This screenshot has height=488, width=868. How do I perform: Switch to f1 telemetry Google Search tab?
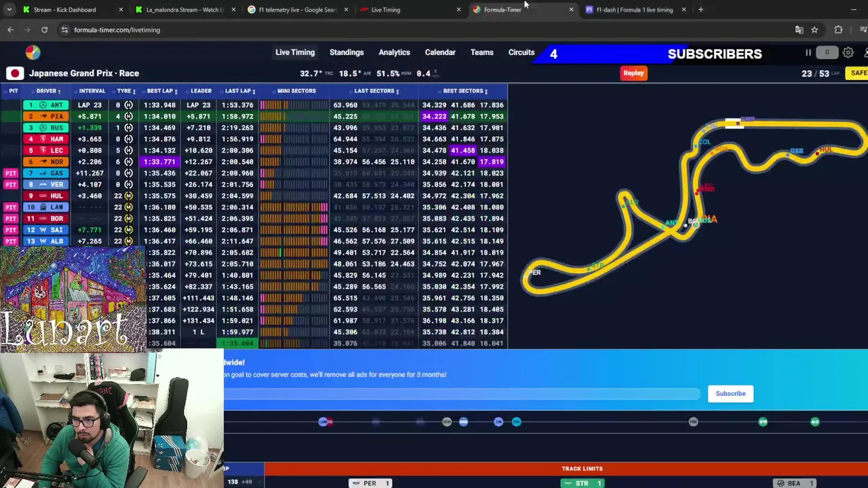pos(296,9)
